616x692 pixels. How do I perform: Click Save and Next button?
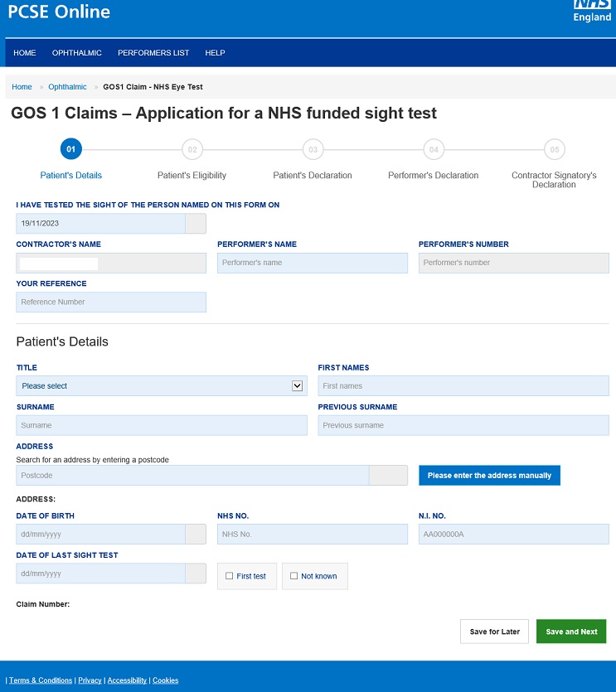pos(571,632)
